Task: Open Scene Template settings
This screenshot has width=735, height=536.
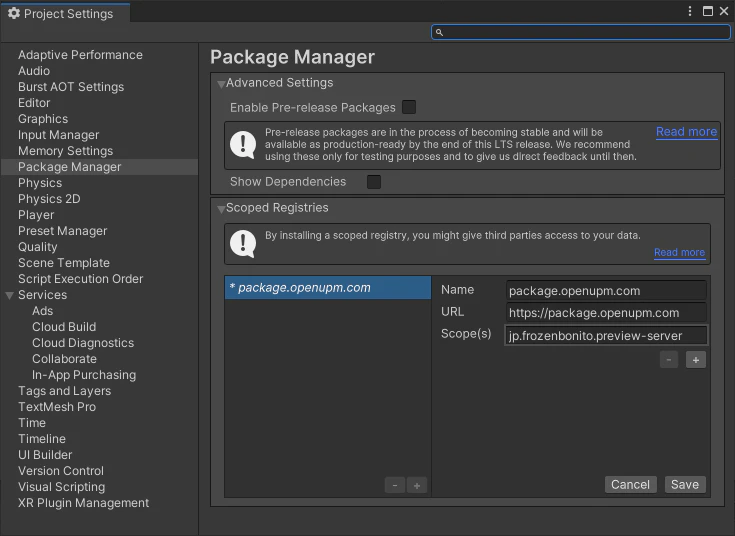Action: 64,263
